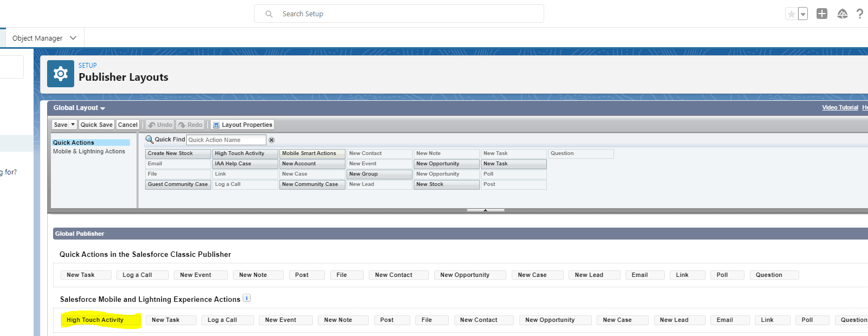
Task: Select Mobile & Lightning Actions category
Action: tap(89, 152)
